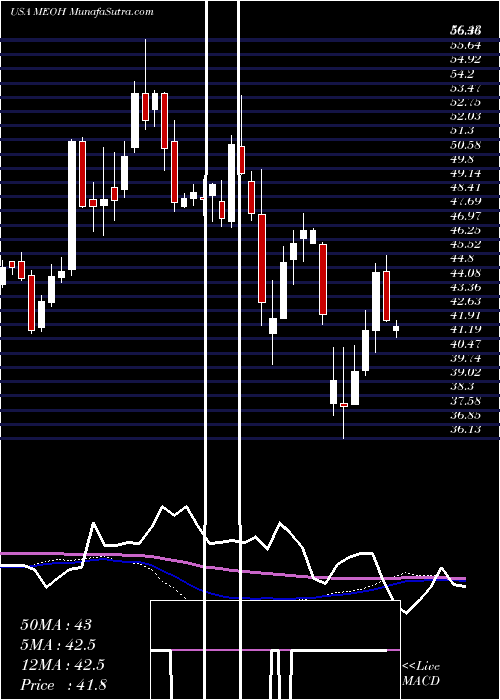This screenshot has width=500, height=700.
Task: Select the 40.47 price axis label
Action: pyautogui.click(x=466, y=344)
